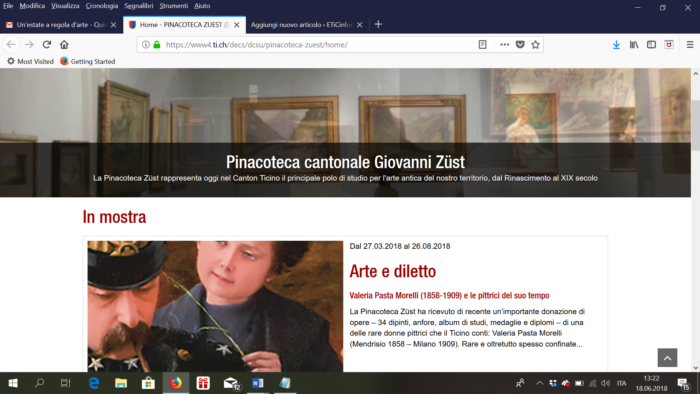The height and width of the screenshot is (394, 700).
Task: Open the Windows Start menu
Action: tap(13, 383)
